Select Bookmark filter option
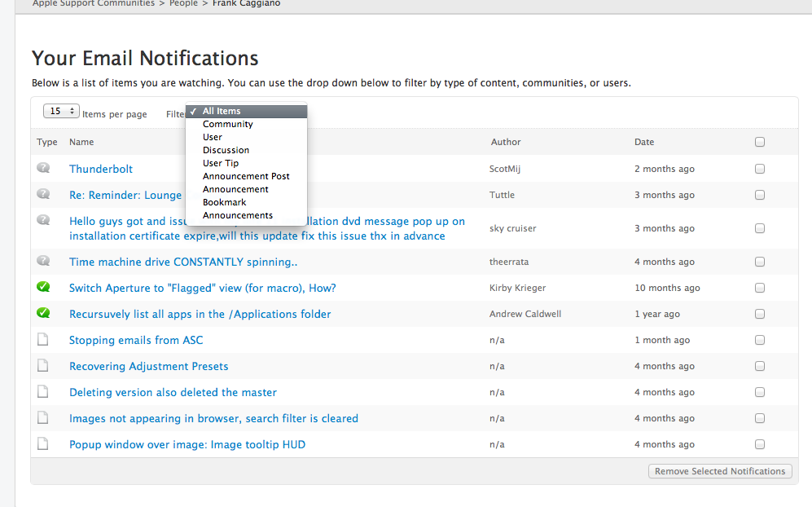 tap(224, 202)
